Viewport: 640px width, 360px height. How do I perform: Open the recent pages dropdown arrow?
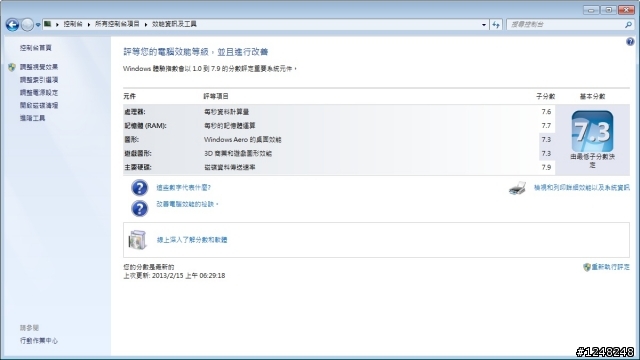coord(38,25)
